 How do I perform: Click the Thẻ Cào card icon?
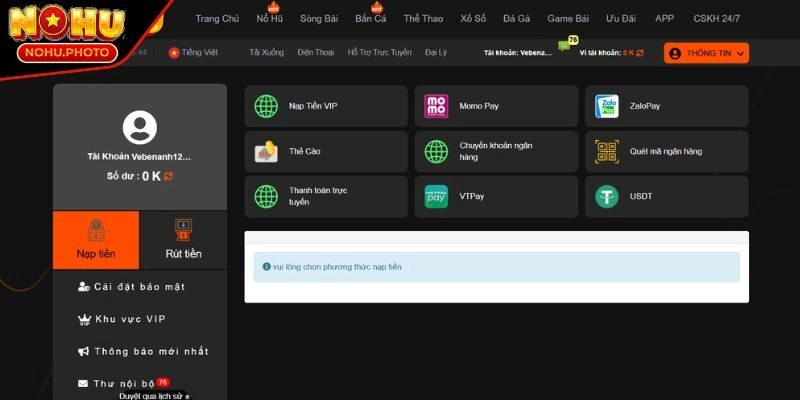tap(266, 151)
